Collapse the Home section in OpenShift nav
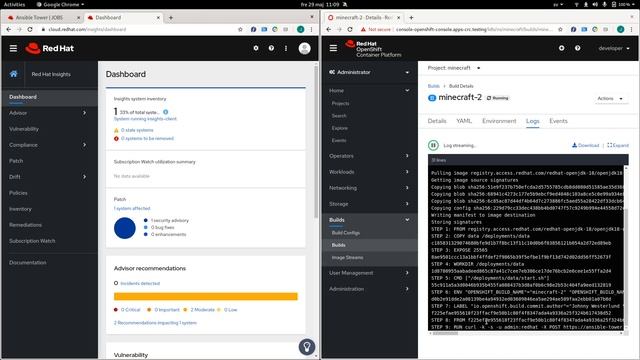Viewport: 640px width, 360px height. [369, 90]
